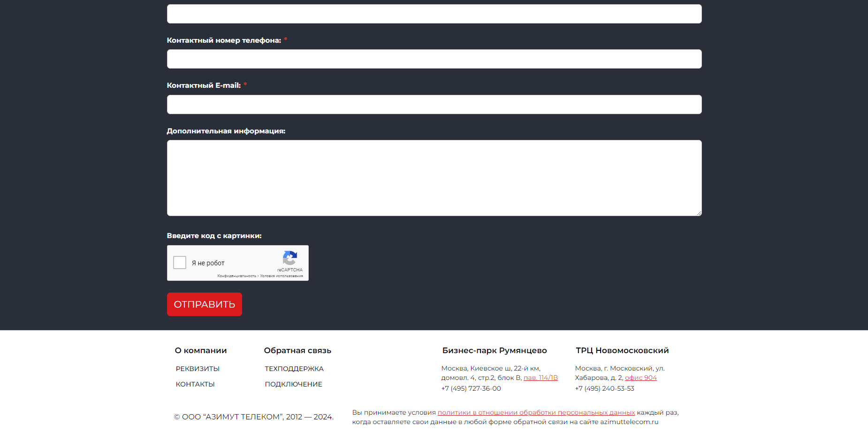The width and height of the screenshot is (868, 433).
Task: Click the 'Бизнес-парк Румянцево' heading
Action: point(495,350)
